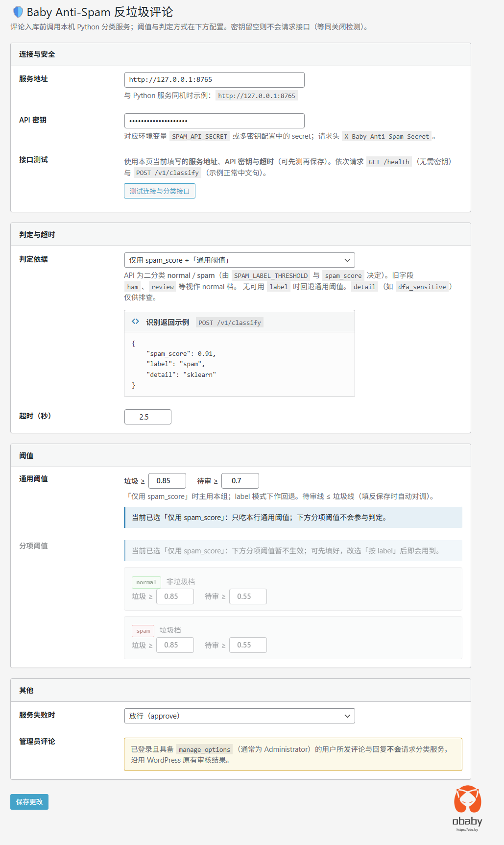504x845 pixels.
Task: Click the spam category 垃圾 threshold field
Action: (x=175, y=645)
